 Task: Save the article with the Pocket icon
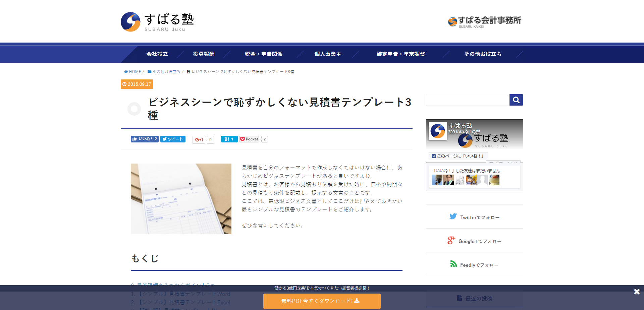tap(249, 139)
